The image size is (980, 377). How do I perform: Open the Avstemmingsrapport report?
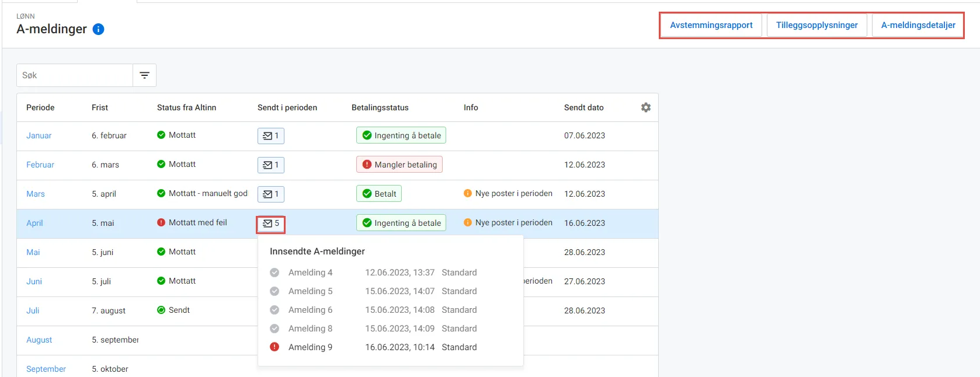[711, 25]
